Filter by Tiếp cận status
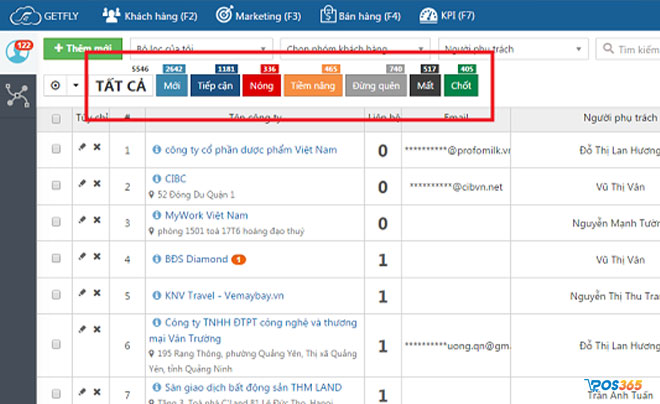This screenshot has height=404, width=660. (215, 85)
